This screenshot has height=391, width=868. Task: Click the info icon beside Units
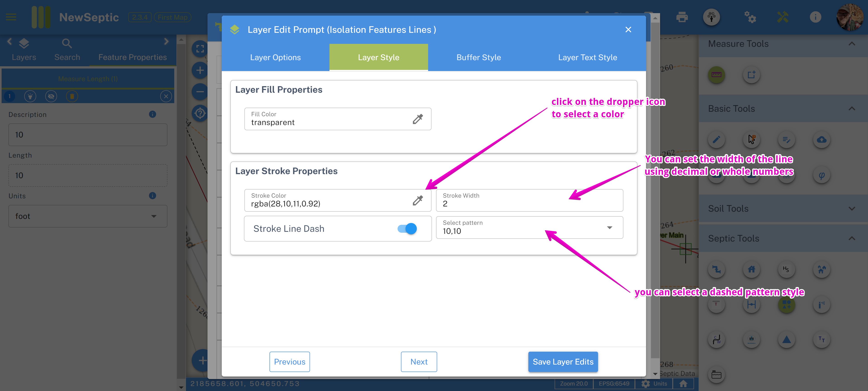152,196
